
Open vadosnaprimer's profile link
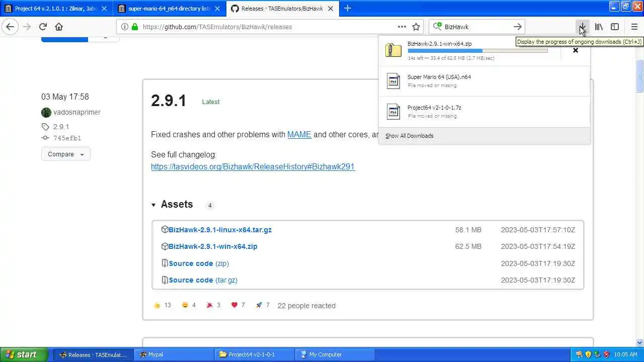point(77,112)
